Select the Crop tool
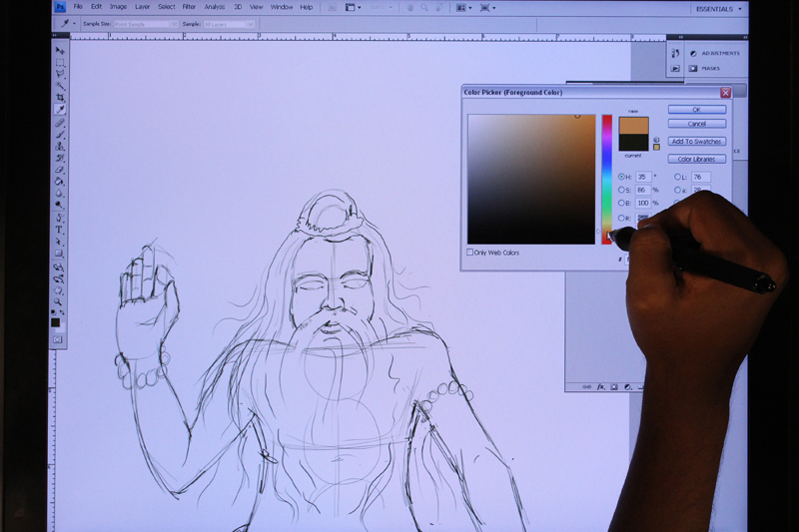799x532 pixels. click(x=60, y=98)
